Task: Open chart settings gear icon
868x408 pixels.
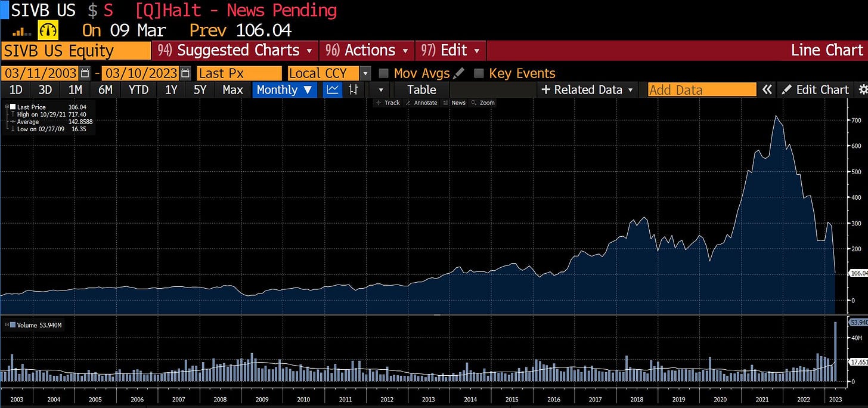Action: point(863,89)
